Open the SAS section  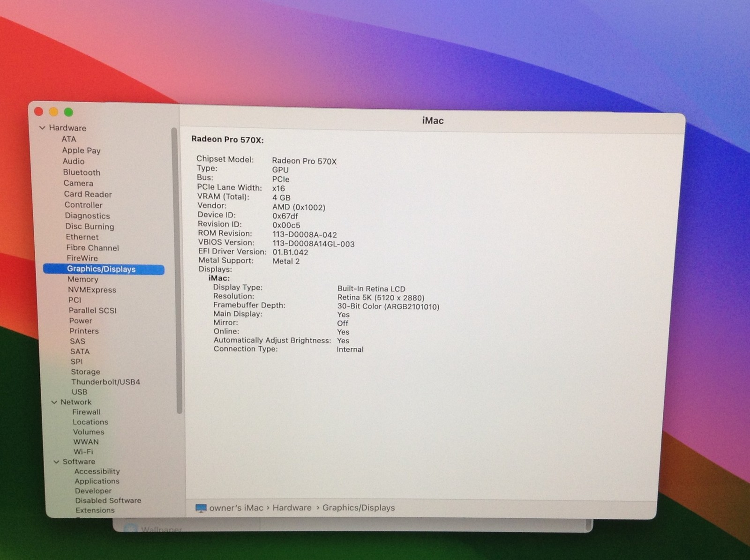click(x=77, y=341)
